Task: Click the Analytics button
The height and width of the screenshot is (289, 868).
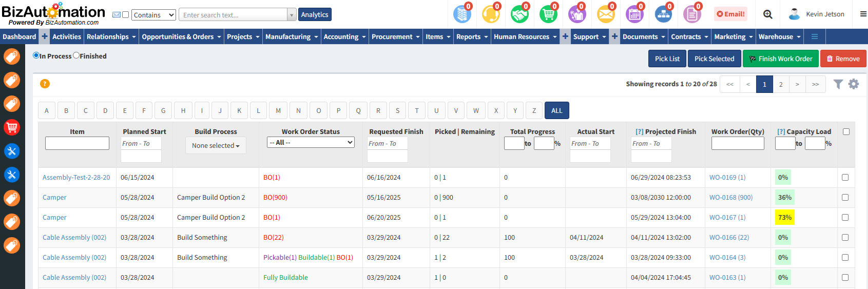Action: click(x=315, y=14)
